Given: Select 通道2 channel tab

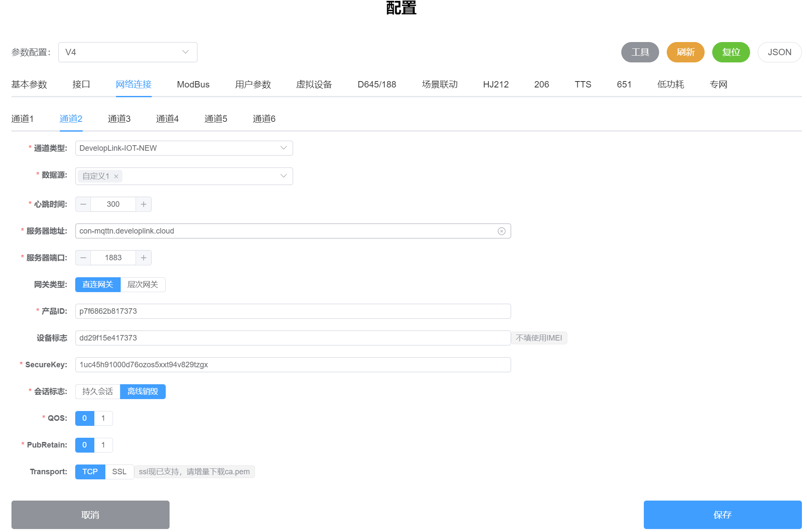Looking at the screenshot, I should pos(71,119).
